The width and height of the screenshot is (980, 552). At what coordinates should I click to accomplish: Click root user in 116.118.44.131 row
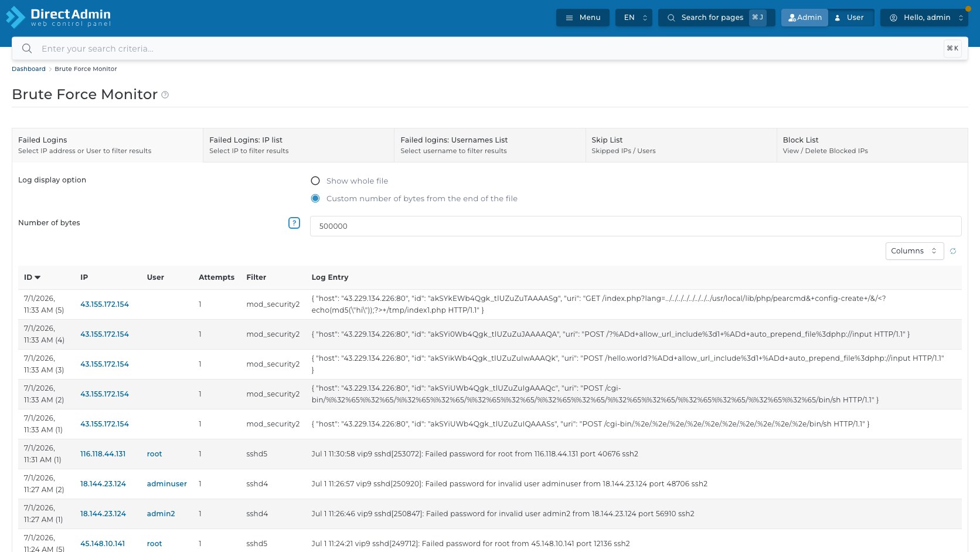154,454
